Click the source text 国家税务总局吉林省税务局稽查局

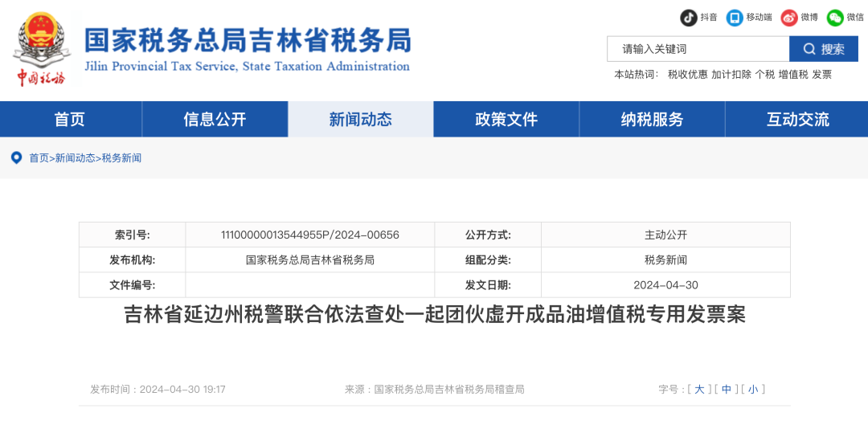[x=435, y=389]
